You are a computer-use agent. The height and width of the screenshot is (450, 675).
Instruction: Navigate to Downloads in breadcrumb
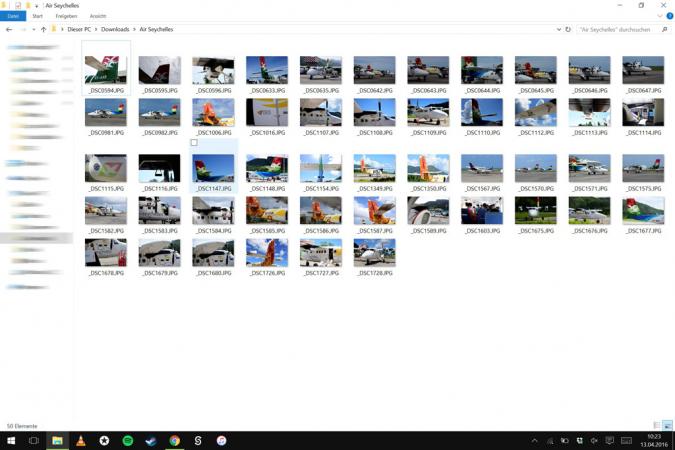click(x=115, y=30)
